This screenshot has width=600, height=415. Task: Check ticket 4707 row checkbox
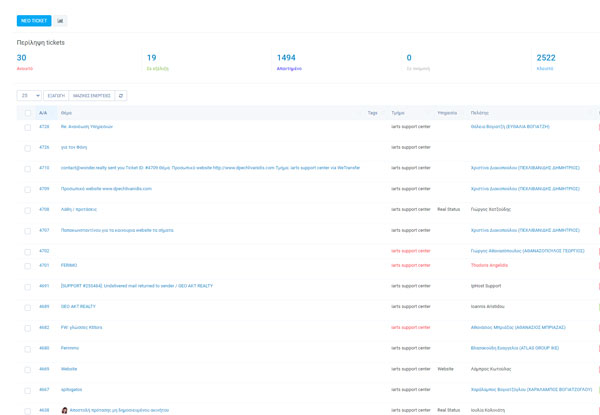coord(28,231)
